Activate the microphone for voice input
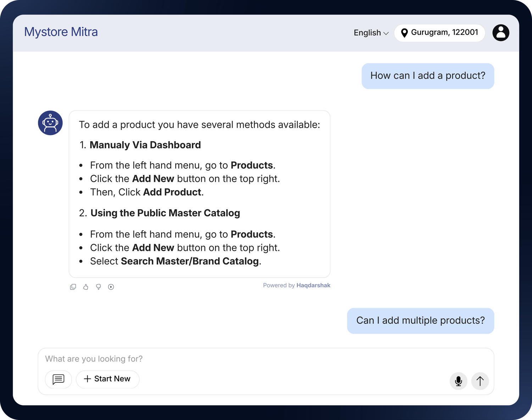Screen dimensions: 532x420 click(x=458, y=381)
